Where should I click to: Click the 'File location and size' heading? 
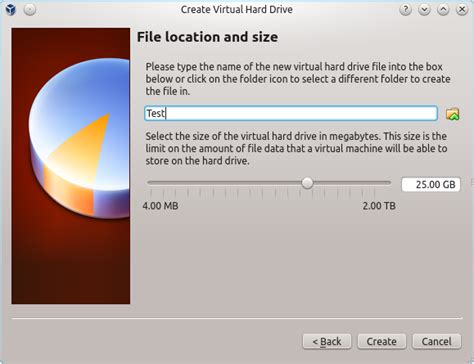tap(207, 37)
